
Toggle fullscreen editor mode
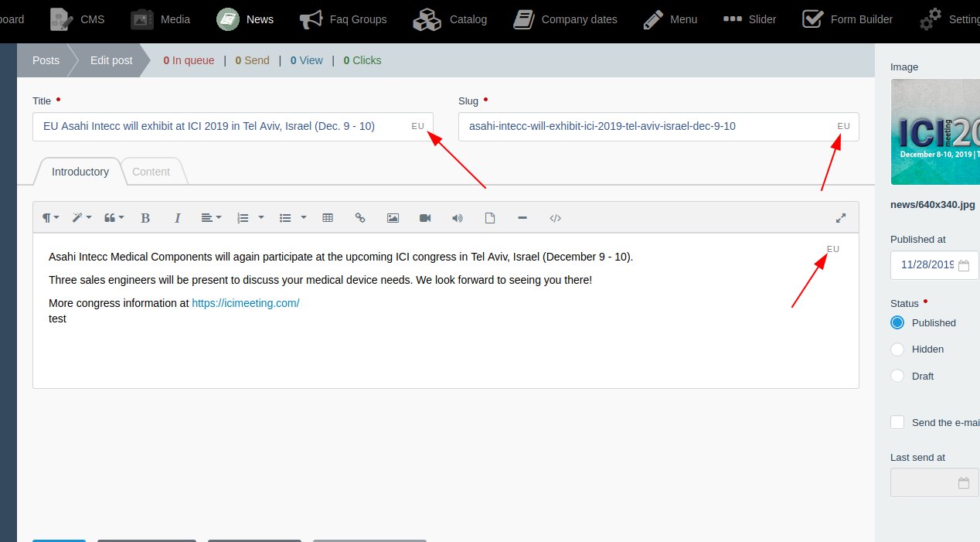(842, 218)
